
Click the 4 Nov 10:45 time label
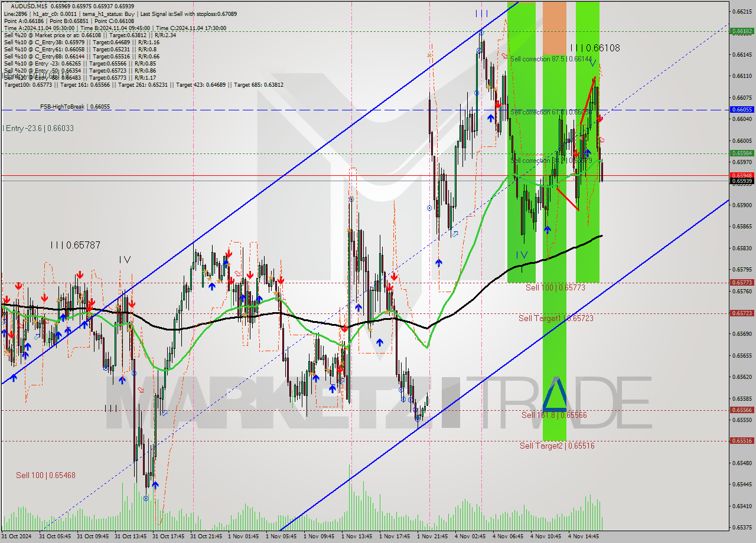point(546,537)
